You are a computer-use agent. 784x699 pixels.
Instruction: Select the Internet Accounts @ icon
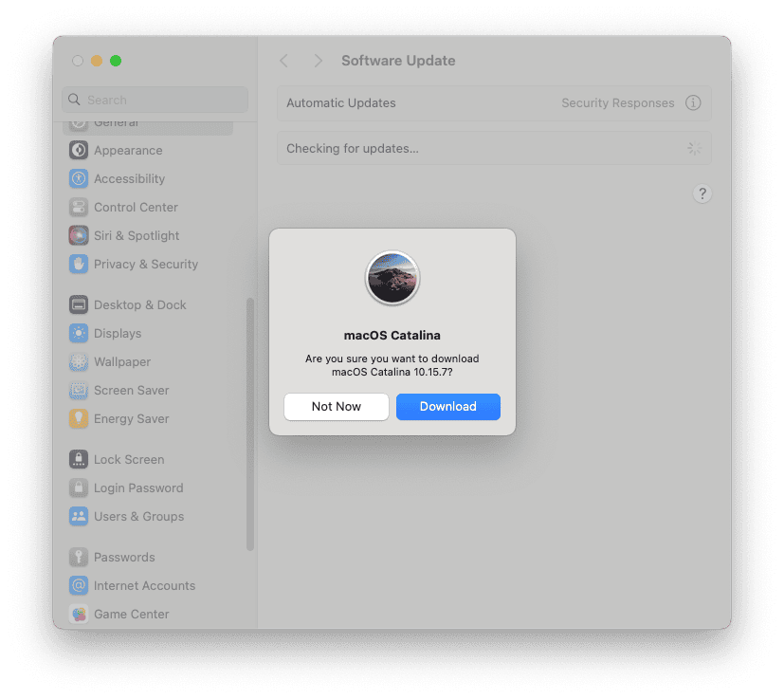coord(79,585)
